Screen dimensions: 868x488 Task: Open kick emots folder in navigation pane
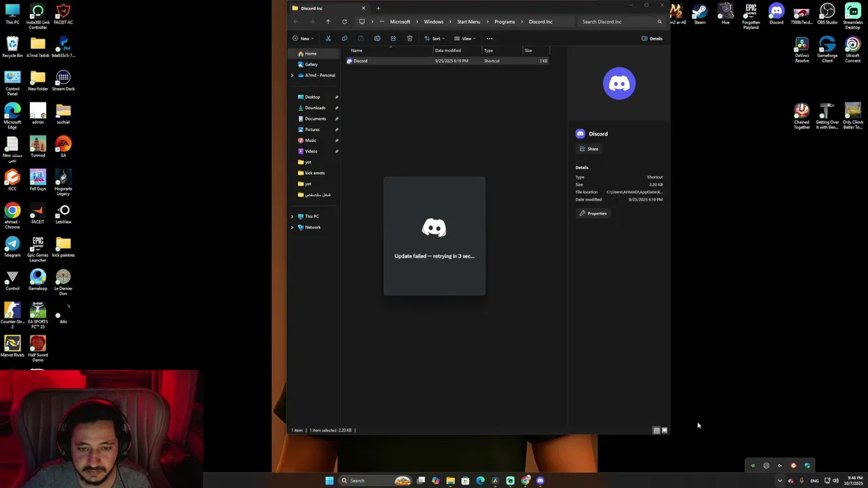(315, 173)
